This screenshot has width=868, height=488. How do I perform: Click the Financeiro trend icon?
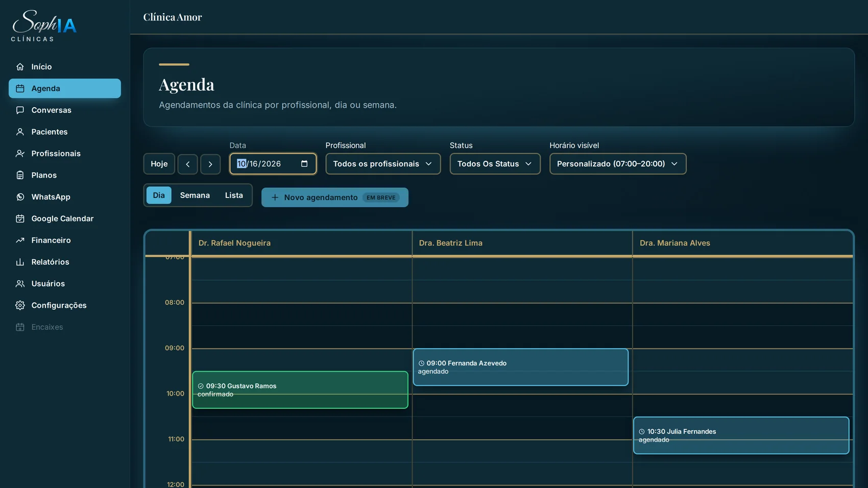(20, 240)
